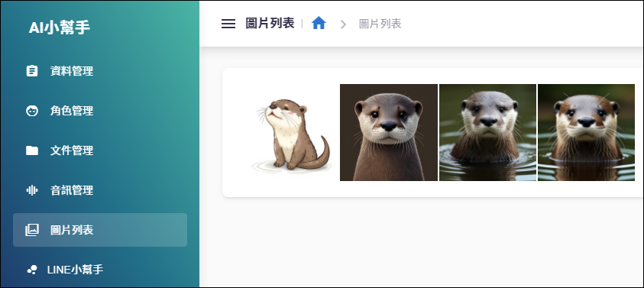Click the 資料管理 clipboard icon
The height and width of the screenshot is (288, 644).
[31, 71]
